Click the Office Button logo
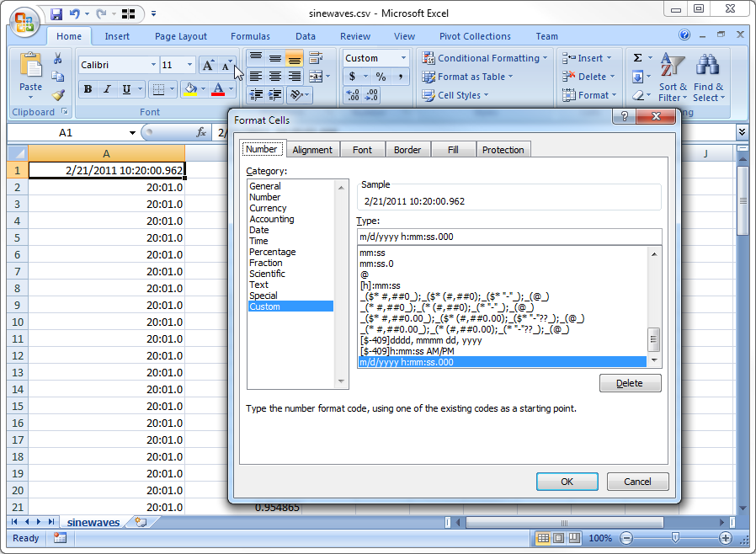The height and width of the screenshot is (554, 756). click(x=24, y=21)
